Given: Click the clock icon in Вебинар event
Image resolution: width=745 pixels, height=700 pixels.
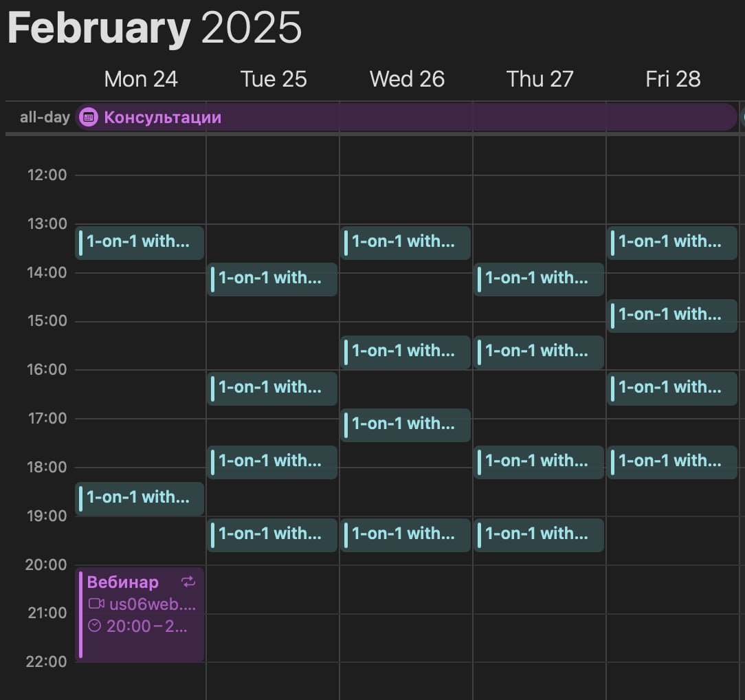Looking at the screenshot, I should tap(95, 625).
